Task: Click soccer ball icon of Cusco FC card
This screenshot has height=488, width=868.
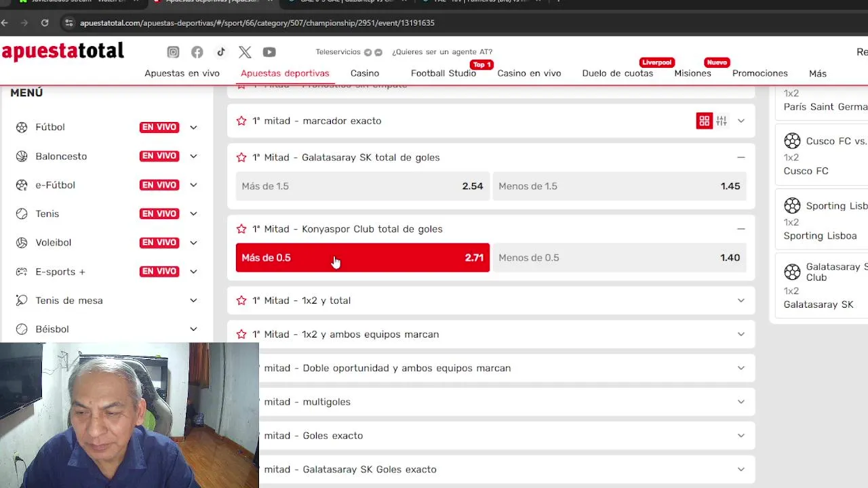Action: 792,141
